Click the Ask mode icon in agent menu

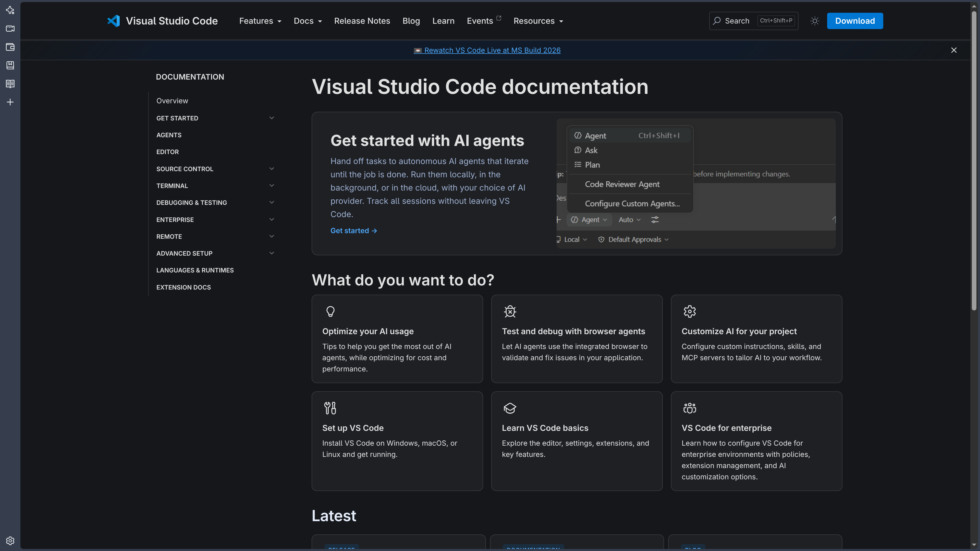(578, 150)
